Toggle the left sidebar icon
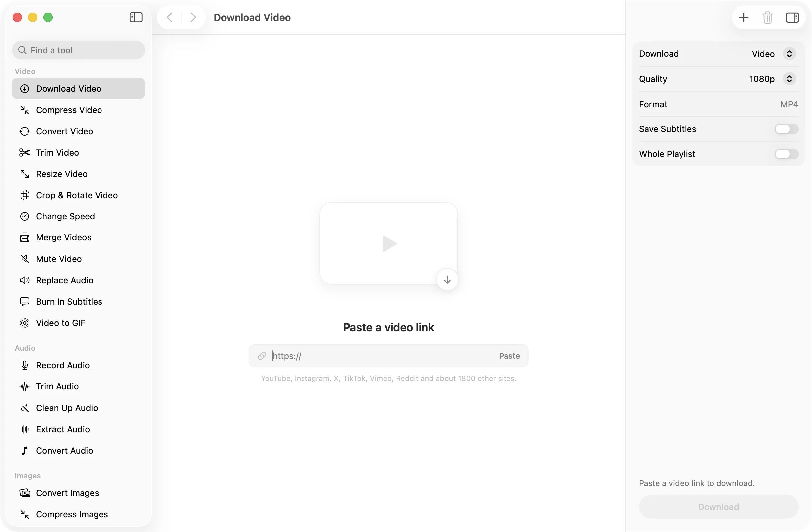The image size is (812, 532). pyautogui.click(x=136, y=17)
